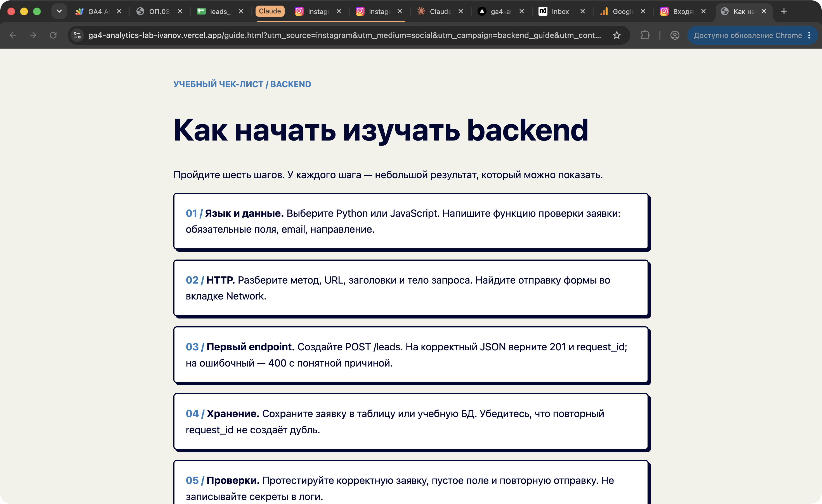Screen dimensions: 822x504
Task: Close the second Instagram tab
Action: pyautogui.click(x=400, y=11)
